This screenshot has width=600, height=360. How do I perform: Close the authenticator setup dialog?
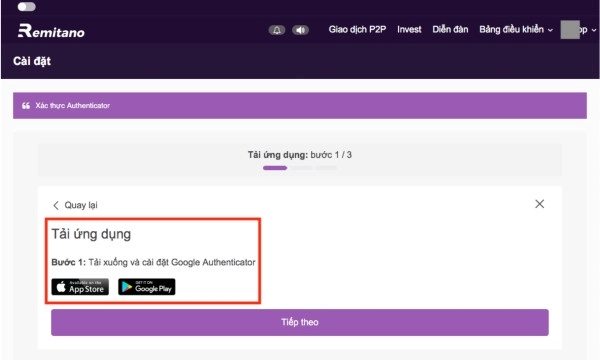(540, 204)
